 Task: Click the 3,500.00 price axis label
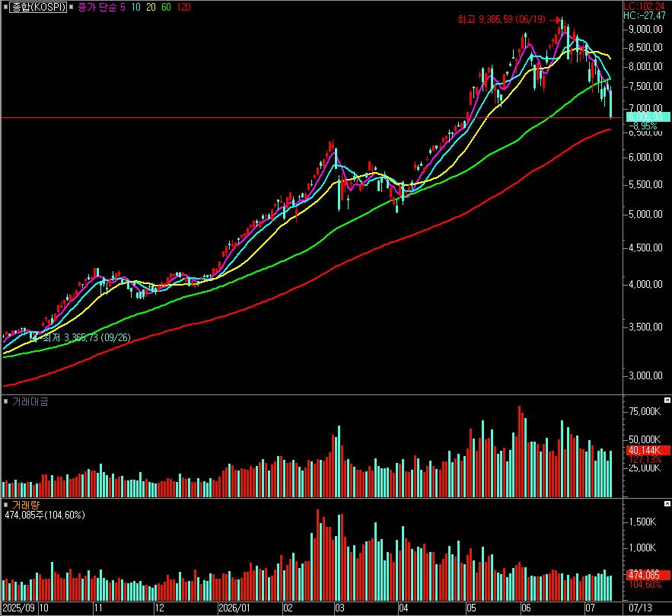tap(645, 327)
